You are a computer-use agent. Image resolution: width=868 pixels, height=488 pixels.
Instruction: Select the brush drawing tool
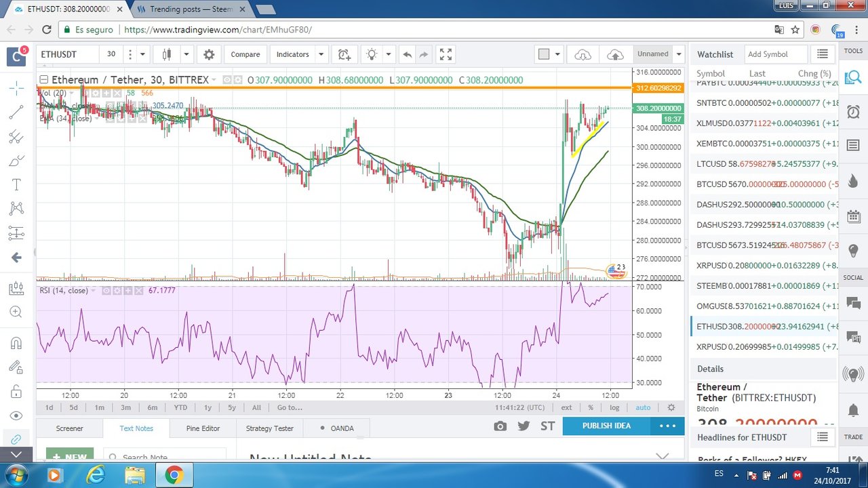[16, 161]
